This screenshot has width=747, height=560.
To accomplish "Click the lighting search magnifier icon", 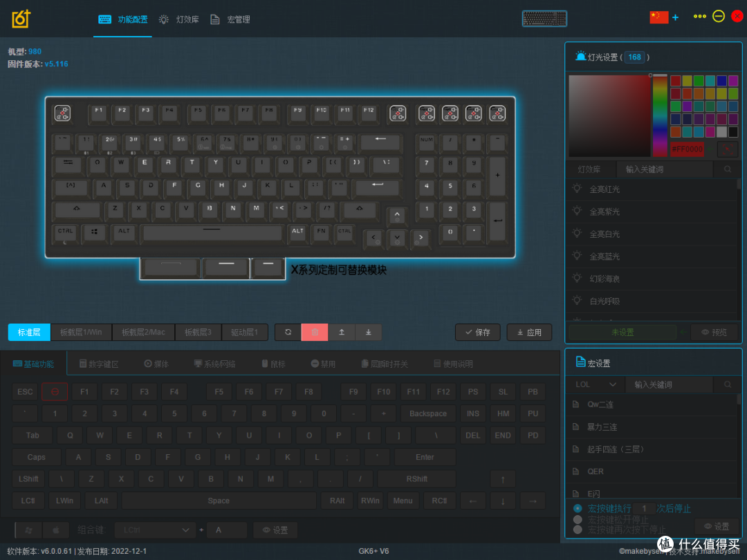I will (x=728, y=169).
